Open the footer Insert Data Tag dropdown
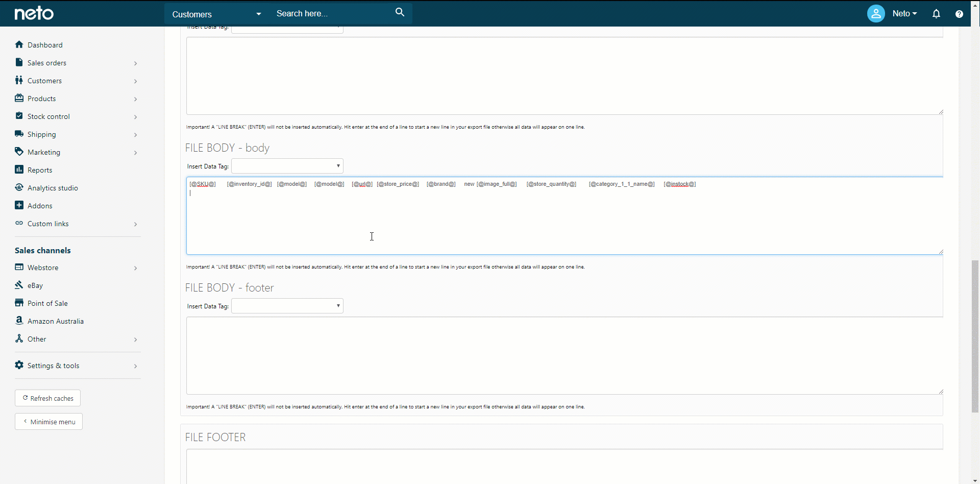 (x=287, y=306)
